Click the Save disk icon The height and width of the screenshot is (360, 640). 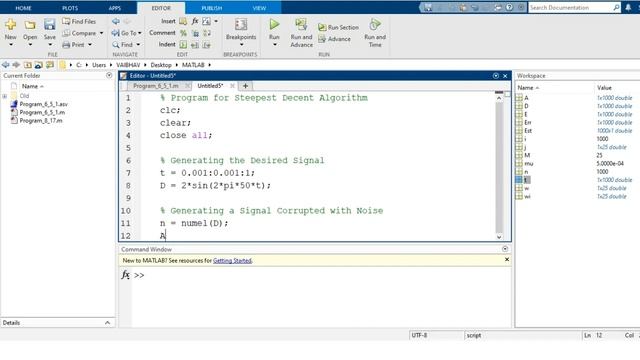tap(49, 25)
